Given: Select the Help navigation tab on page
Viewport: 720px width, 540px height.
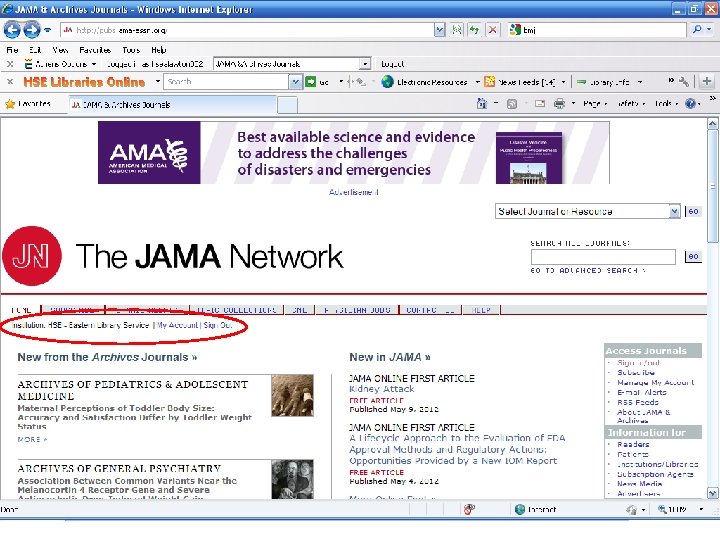Looking at the screenshot, I should (x=481, y=310).
